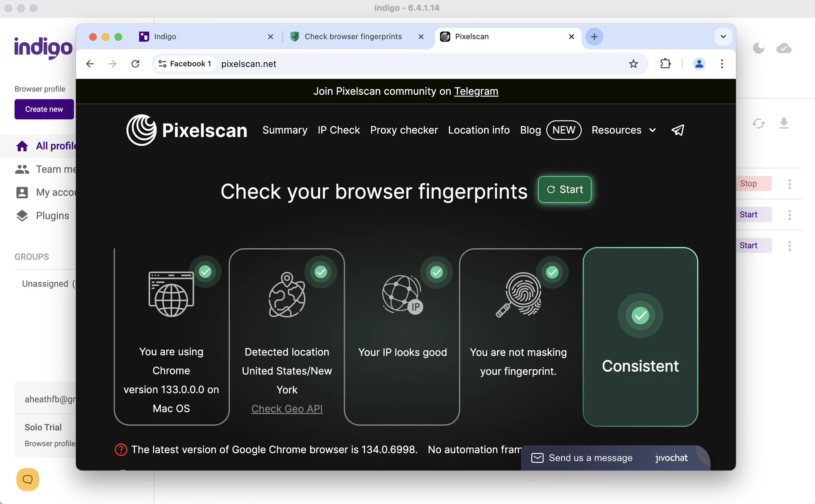This screenshot has height=504, width=815.
Task: Click the Your IP looks good card
Action: pos(402,337)
